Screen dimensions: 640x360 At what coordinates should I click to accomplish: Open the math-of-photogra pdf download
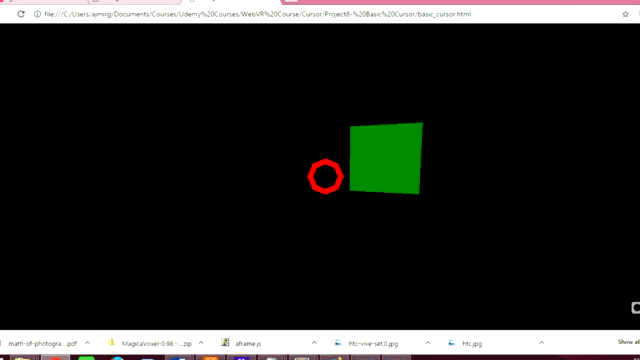click(x=42, y=344)
